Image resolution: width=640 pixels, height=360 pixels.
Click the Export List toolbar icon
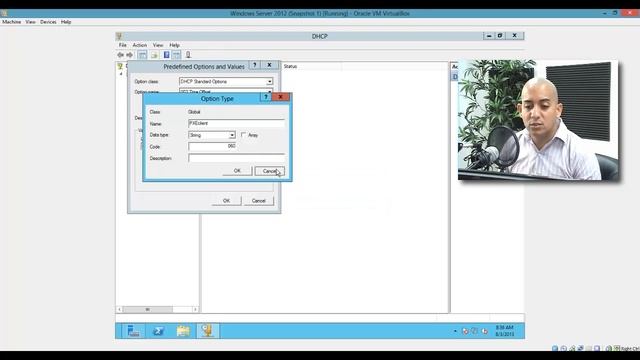tap(154, 55)
